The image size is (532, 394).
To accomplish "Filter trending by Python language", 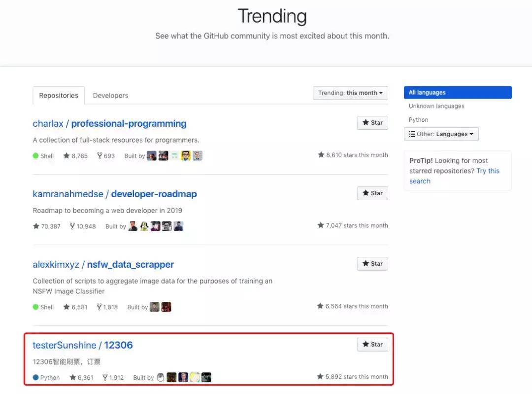I will 418,119.
